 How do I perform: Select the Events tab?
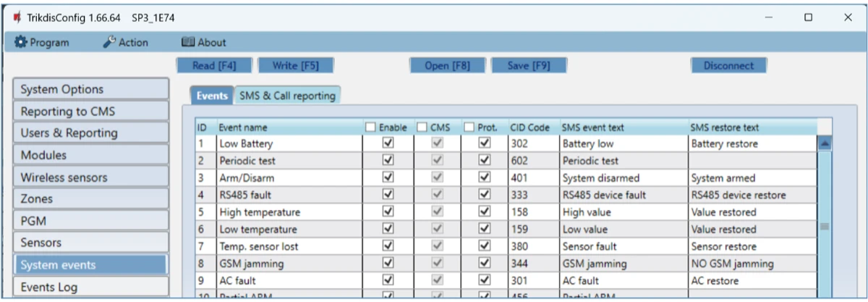point(212,96)
